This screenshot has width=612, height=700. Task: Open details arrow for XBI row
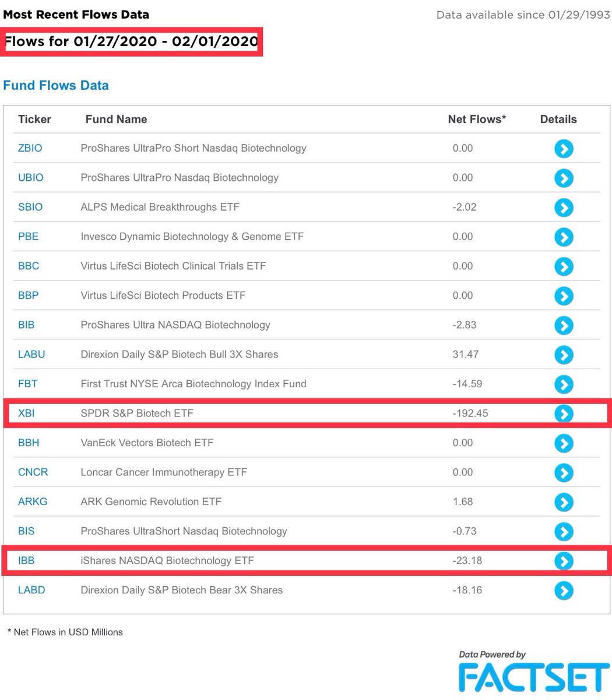coord(564,414)
